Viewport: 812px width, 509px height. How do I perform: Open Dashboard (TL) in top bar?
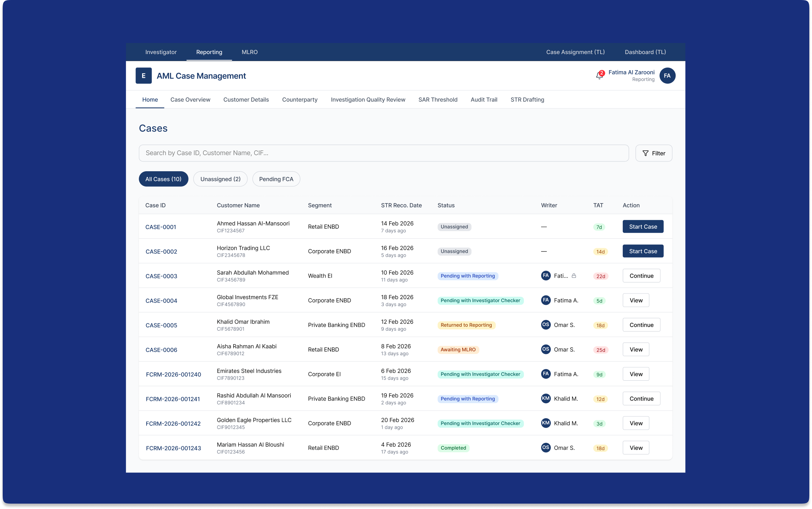click(645, 52)
